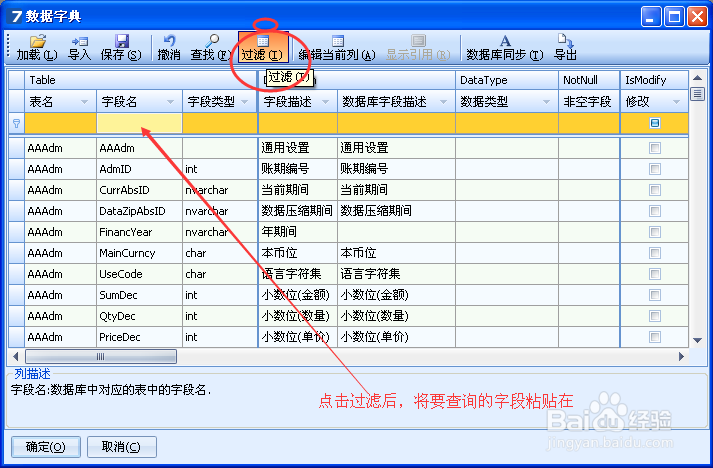
Task: Open the 数据类型 column filter dropdown
Action: 547,102
